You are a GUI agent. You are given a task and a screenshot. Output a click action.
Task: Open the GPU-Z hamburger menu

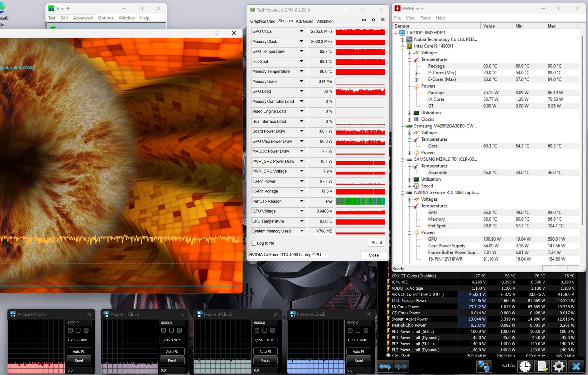coord(383,20)
